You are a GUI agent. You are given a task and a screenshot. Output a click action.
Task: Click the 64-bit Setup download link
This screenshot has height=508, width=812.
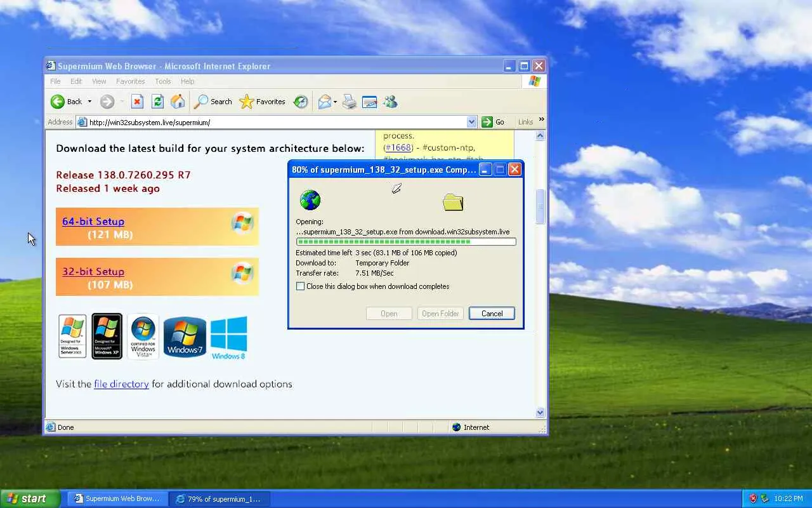tap(93, 221)
